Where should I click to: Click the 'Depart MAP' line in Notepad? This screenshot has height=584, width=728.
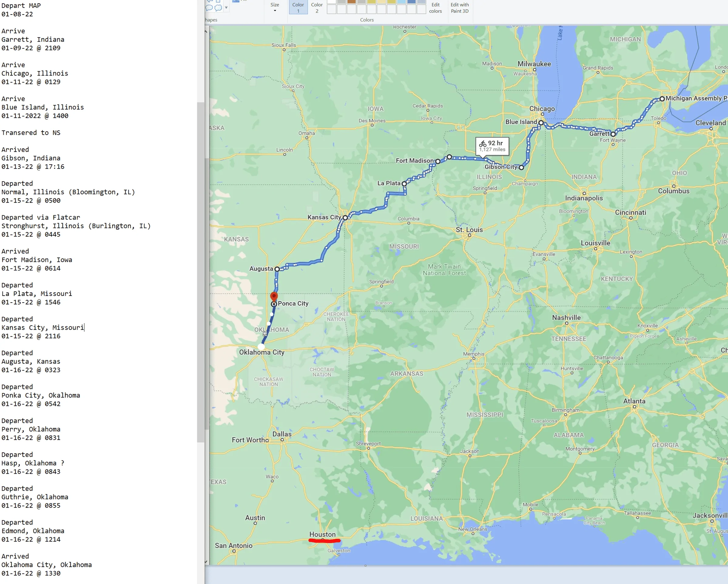[21, 6]
